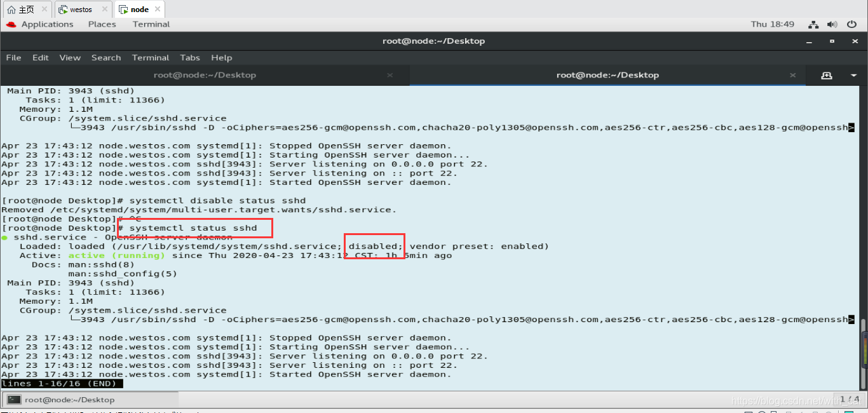Open the Places menu
The height and width of the screenshot is (413, 868).
pyautogui.click(x=102, y=24)
